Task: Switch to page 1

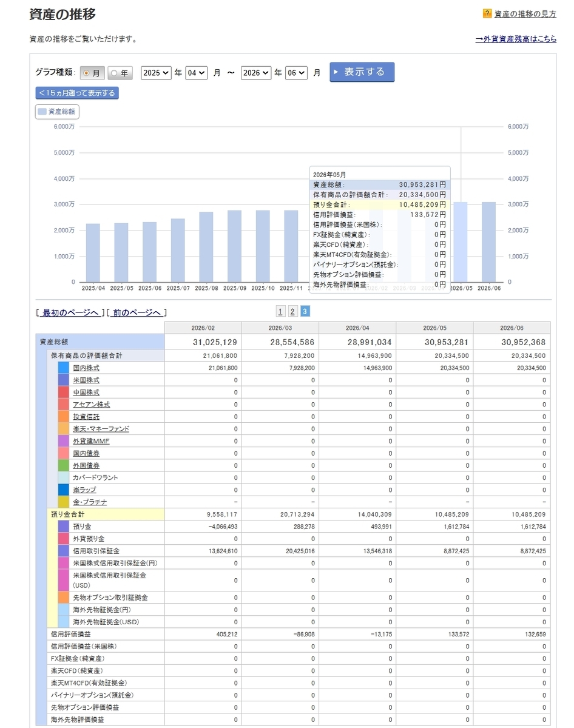Action: 280,311
